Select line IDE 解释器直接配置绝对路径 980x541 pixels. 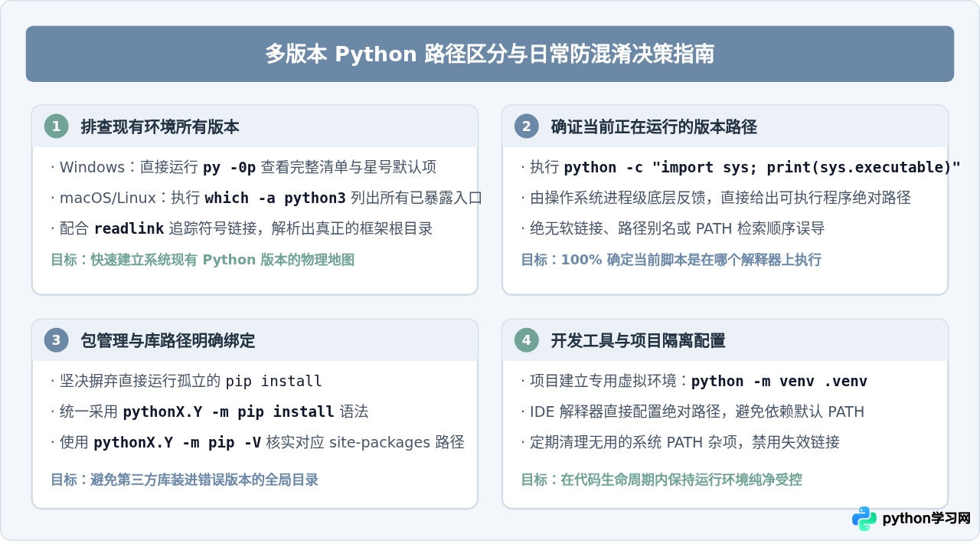click(x=692, y=411)
